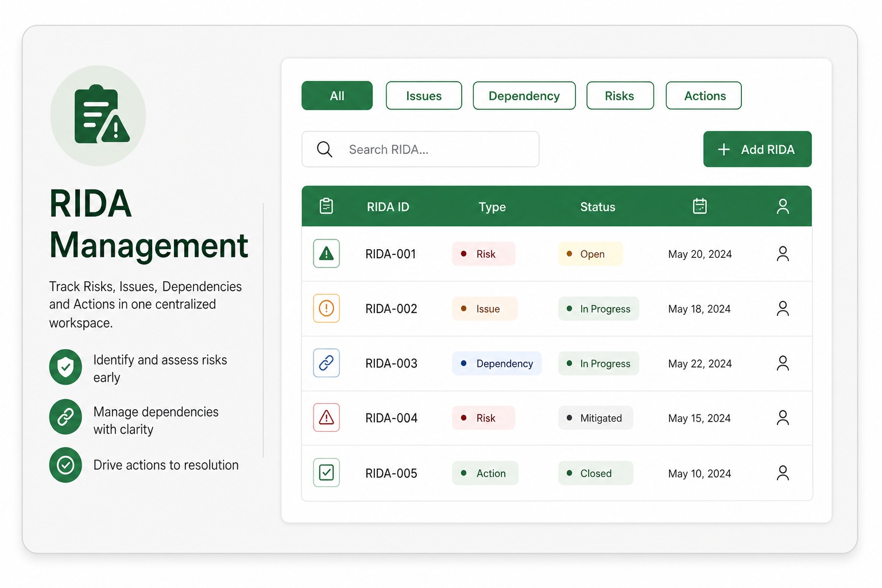Select the All filter tab
This screenshot has width=882, height=588.
coord(337,96)
